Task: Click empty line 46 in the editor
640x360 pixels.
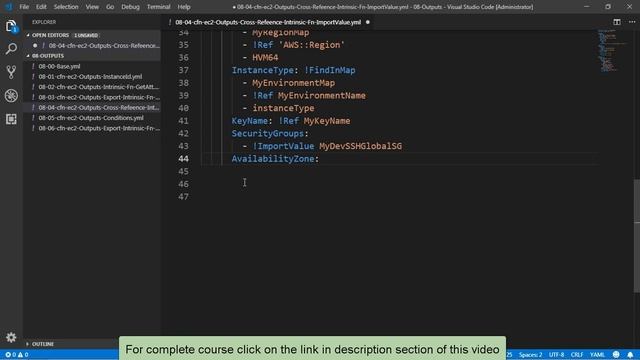Action: tap(400, 184)
